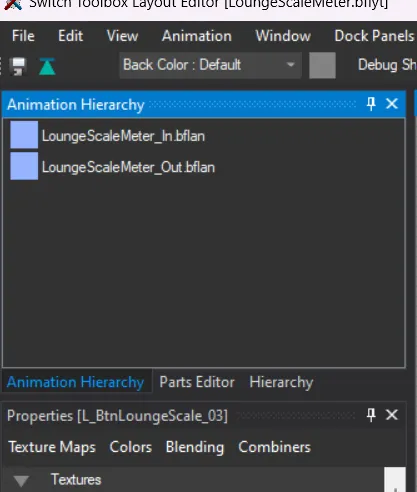
Task: Click the teal upward arrow toolbar icon
Action: point(47,66)
